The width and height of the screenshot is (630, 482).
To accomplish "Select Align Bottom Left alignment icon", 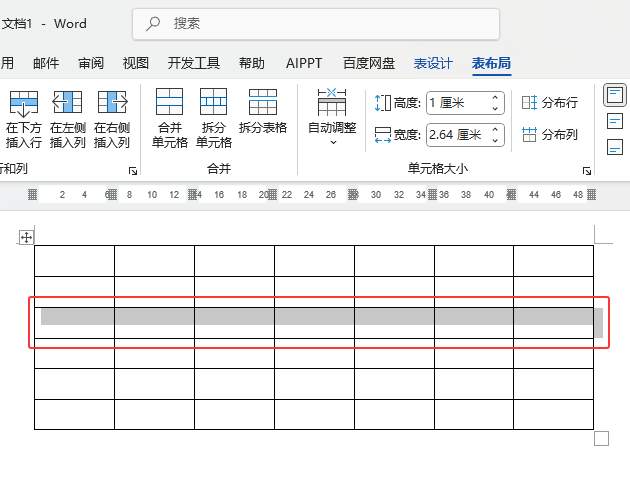I will pos(615,147).
